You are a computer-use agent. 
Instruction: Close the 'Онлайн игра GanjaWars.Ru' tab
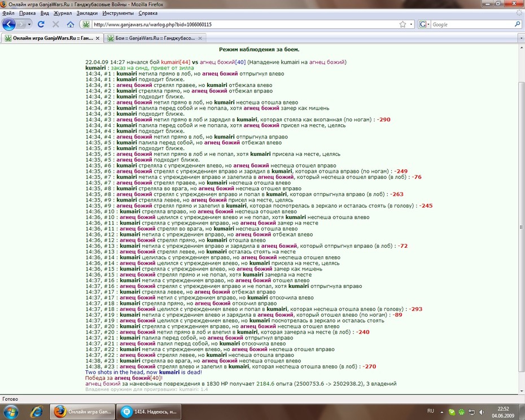98,38
